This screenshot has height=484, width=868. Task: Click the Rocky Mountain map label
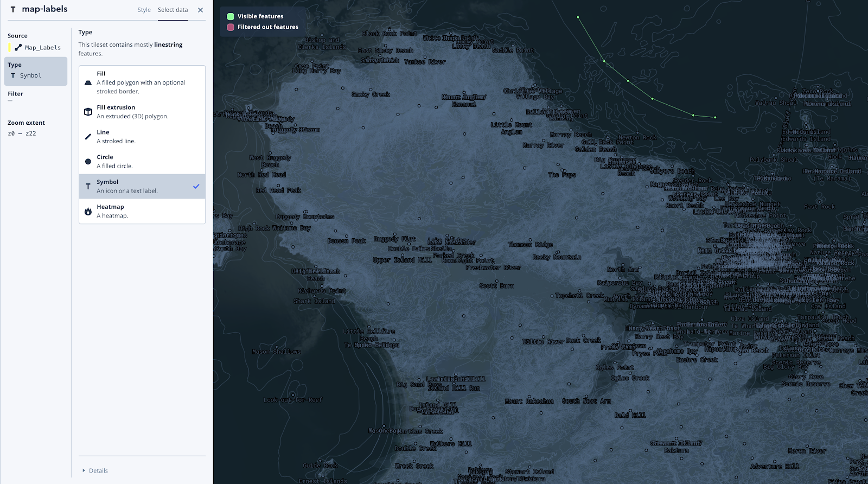[x=557, y=257]
